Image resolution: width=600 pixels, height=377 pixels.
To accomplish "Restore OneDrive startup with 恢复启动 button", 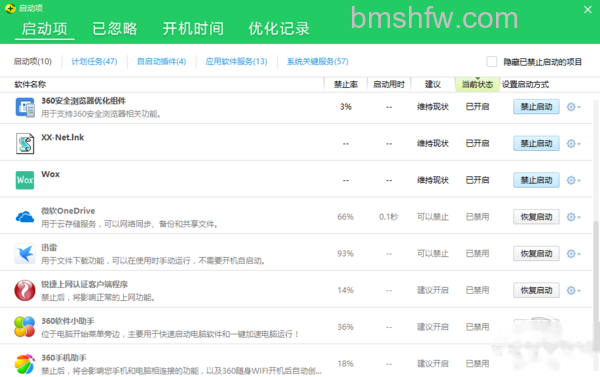I will (x=536, y=217).
